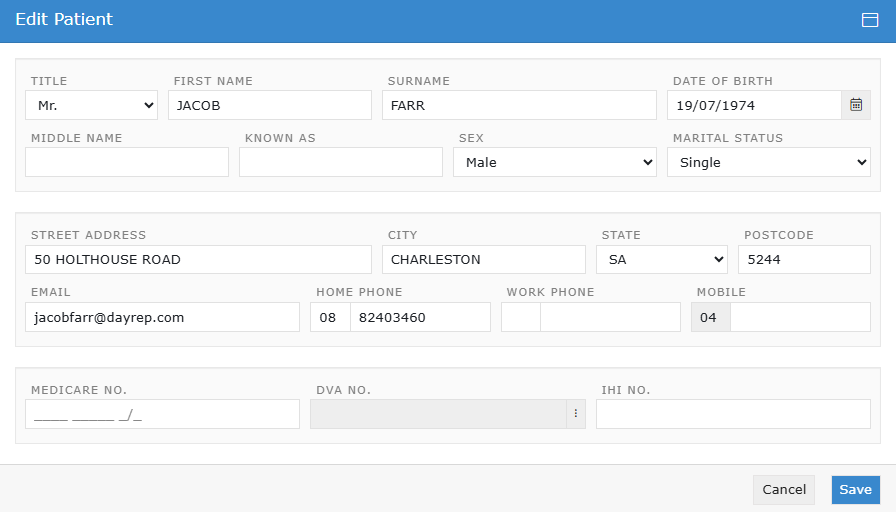Maximize the Edit Patient dialog window

[870, 20]
